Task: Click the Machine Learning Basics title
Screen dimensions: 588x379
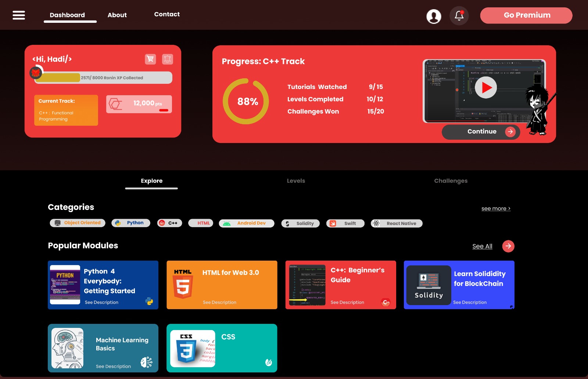Action: click(122, 344)
